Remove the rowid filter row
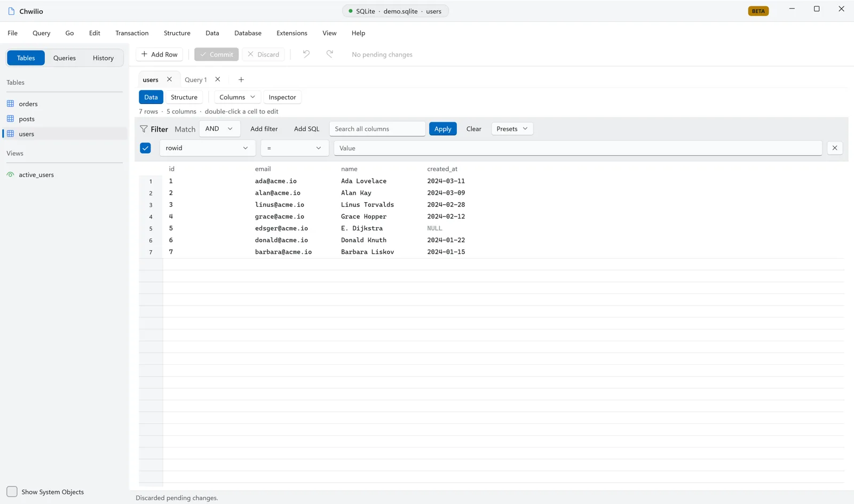 [x=835, y=148]
